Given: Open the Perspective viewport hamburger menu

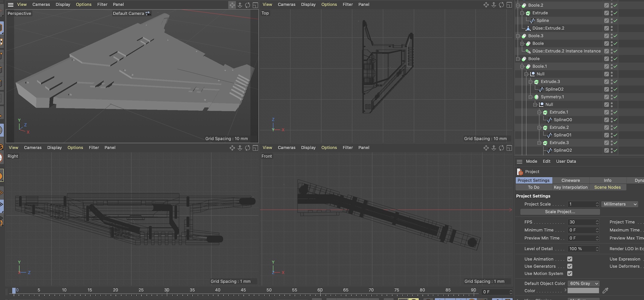Looking at the screenshot, I should coord(11,5).
